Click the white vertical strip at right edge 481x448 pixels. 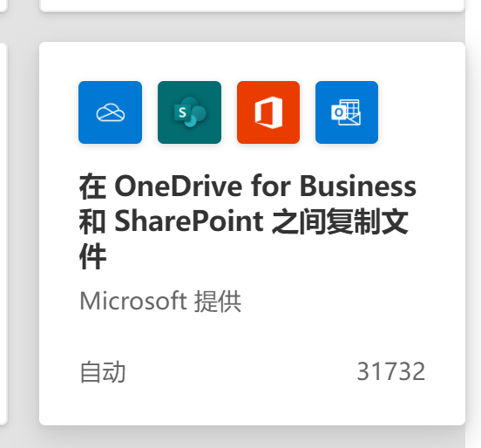[473, 224]
